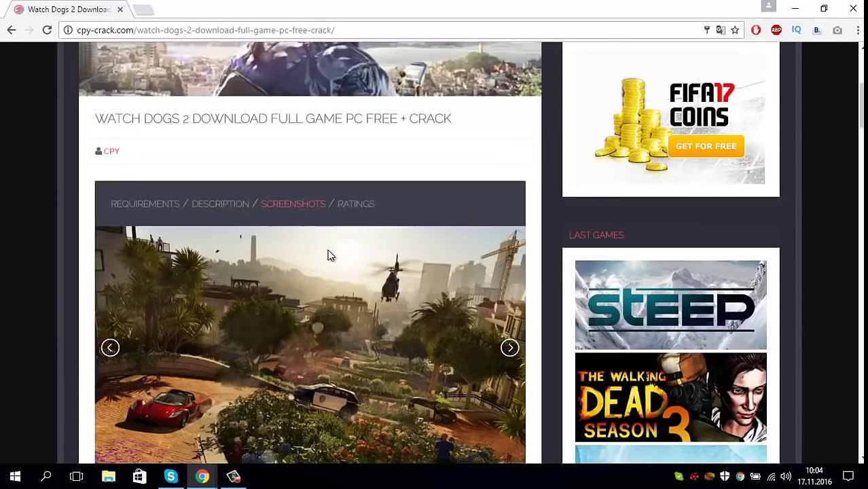Image resolution: width=868 pixels, height=489 pixels.
Task: Click the Watch Dogs 2 screenshot image
Action: [310, 345]
